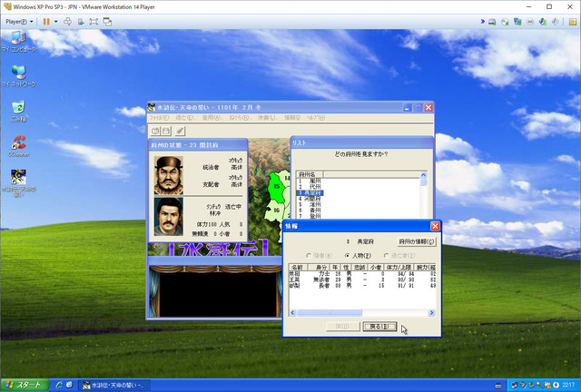Screen dimensions: 581x392
Task: Select 代州 row 2 in the province list
Action: point(310,187)
